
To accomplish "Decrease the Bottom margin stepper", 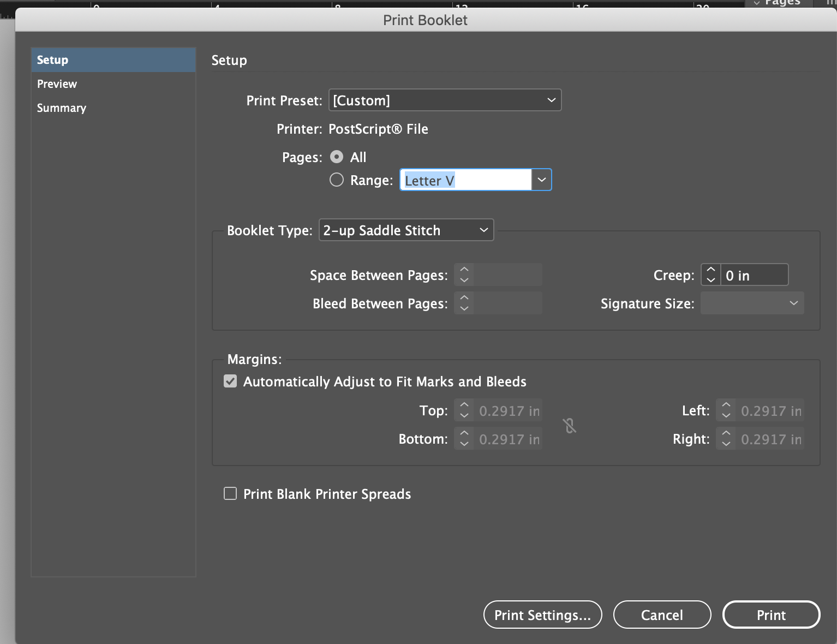I will [x=464, y=444].
